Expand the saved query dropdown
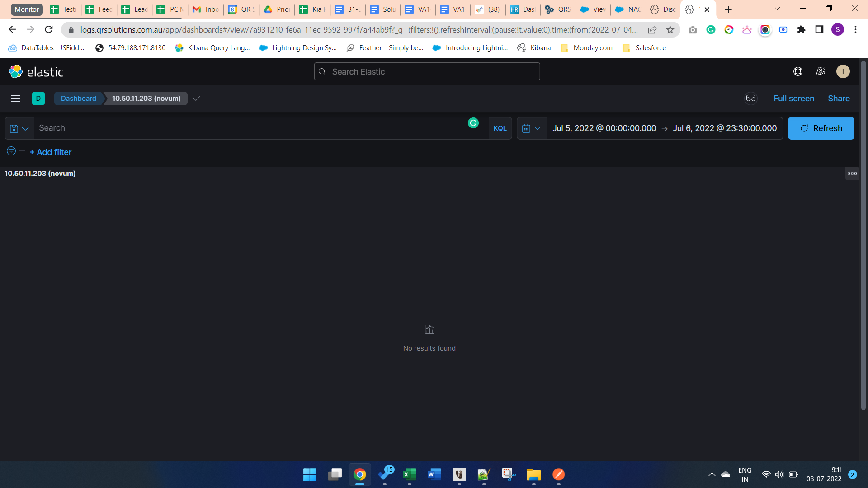 point(19,128)
